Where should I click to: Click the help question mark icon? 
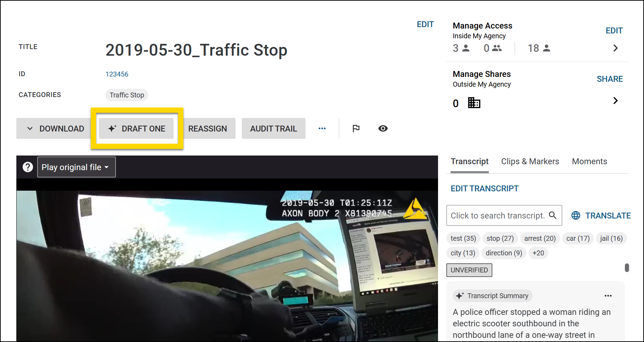point(28,167)
